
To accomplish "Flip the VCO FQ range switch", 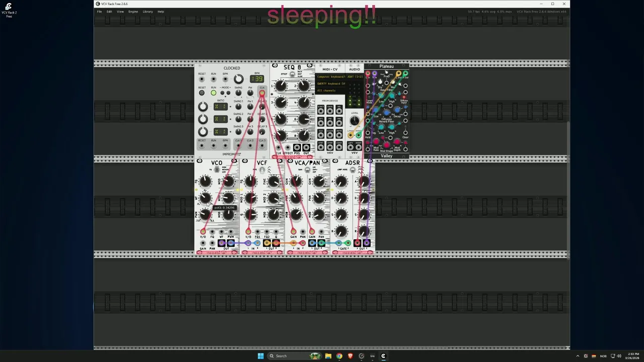I will coord(217,169).
